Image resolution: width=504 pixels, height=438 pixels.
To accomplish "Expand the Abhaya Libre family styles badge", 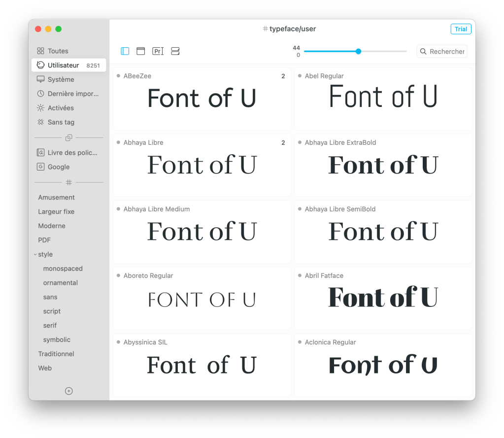I will (283, 142).
